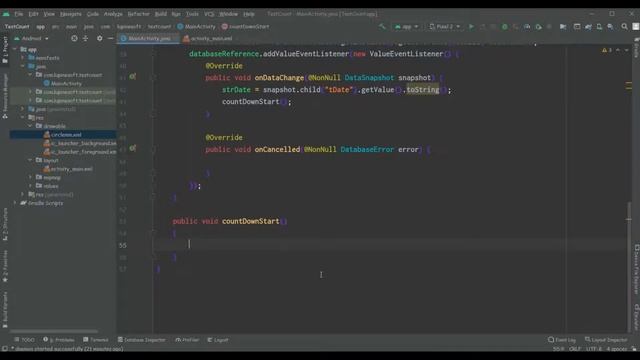Viewport: 640px width, 360px height.
Task: Open the File menu
Action: click(19, 14)
